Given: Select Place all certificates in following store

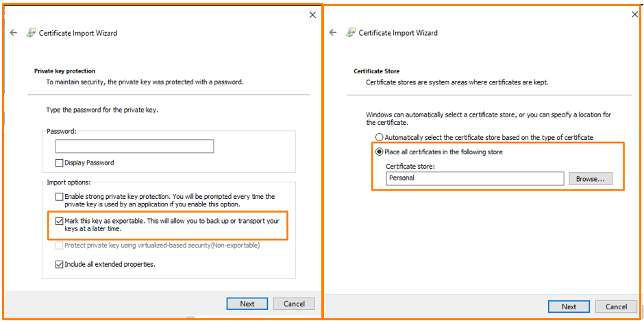Looking at the screenshot, I should [380, 152].
